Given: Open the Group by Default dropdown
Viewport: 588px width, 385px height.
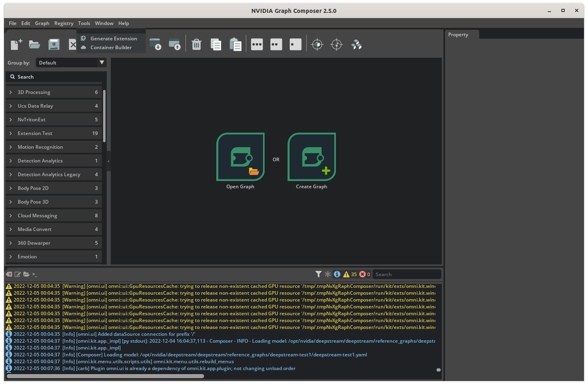Looking at the screenshot, I should coord(71,62).
